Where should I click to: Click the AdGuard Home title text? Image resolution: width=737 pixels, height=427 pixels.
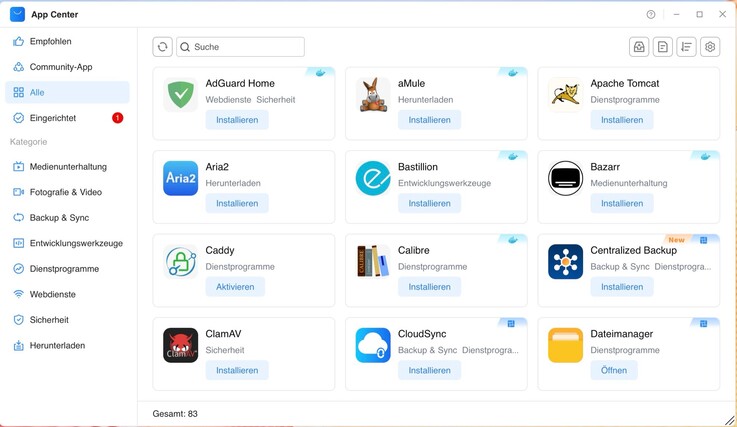point(240,83)
